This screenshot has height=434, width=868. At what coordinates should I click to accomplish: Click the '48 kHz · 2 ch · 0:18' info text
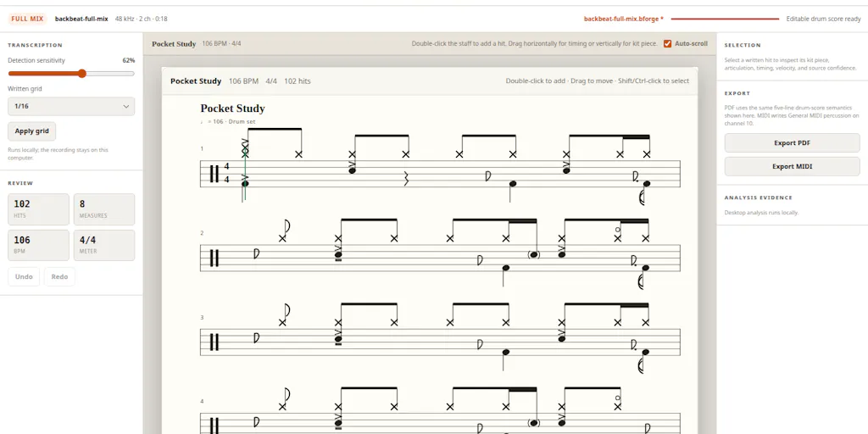pyautogui.click(x=142, y=19)
